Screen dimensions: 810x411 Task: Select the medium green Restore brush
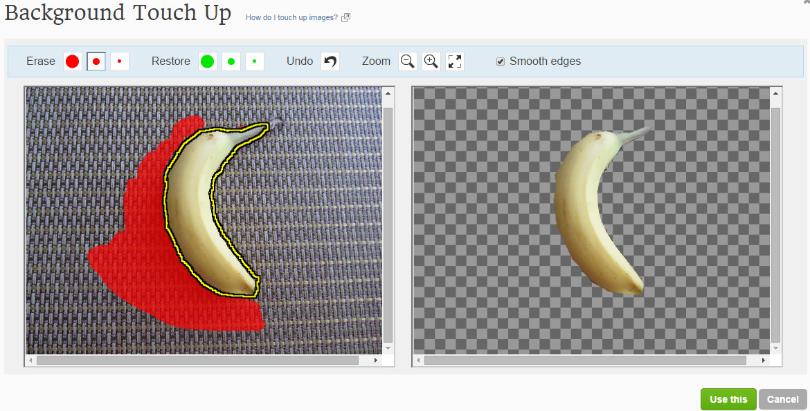click(231, 61)
